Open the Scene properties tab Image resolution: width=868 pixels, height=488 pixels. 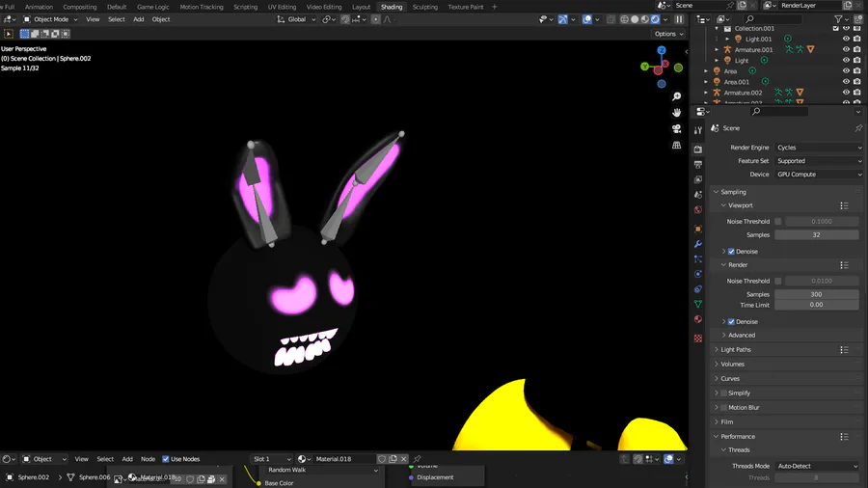coord(698,195)
